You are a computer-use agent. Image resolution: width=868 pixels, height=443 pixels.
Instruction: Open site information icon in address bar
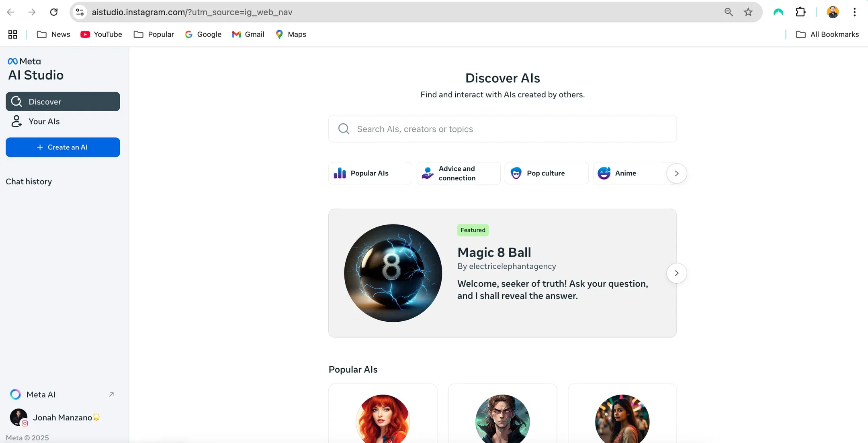[x=80, y=12]
